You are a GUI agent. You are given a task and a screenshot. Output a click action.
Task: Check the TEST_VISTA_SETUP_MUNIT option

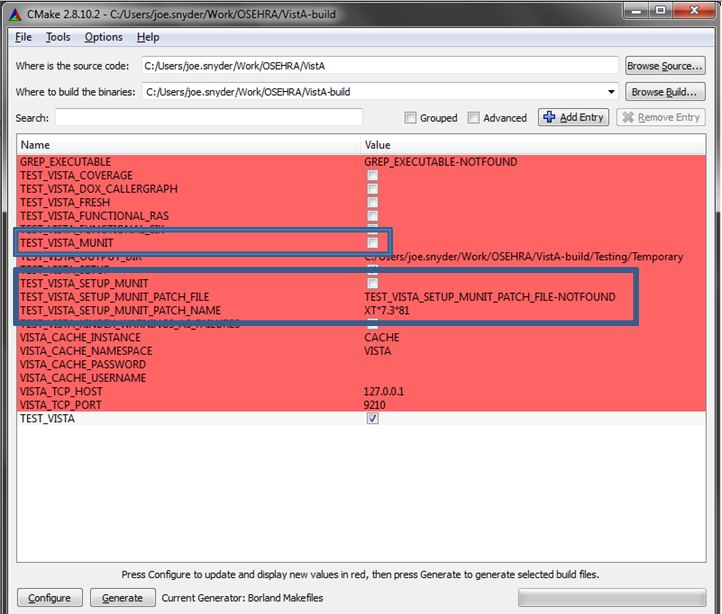pyautogui.click(x=372, y=284)
